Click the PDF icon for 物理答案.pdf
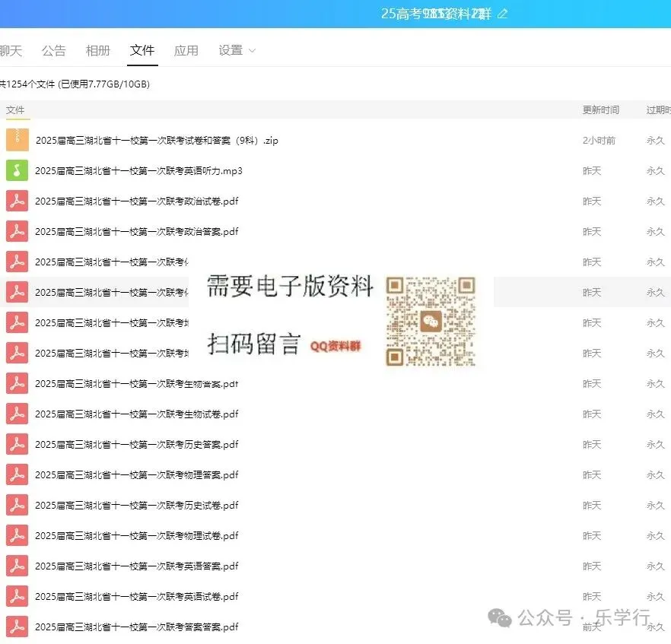The width and height of the screenshot is (671, 644). (x=17, y=474)
